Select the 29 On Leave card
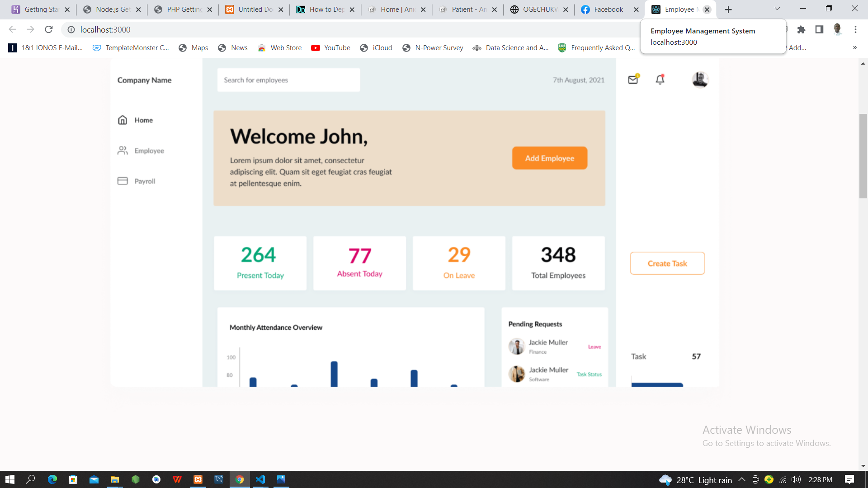868x488 pixels. tap(459, 263)
